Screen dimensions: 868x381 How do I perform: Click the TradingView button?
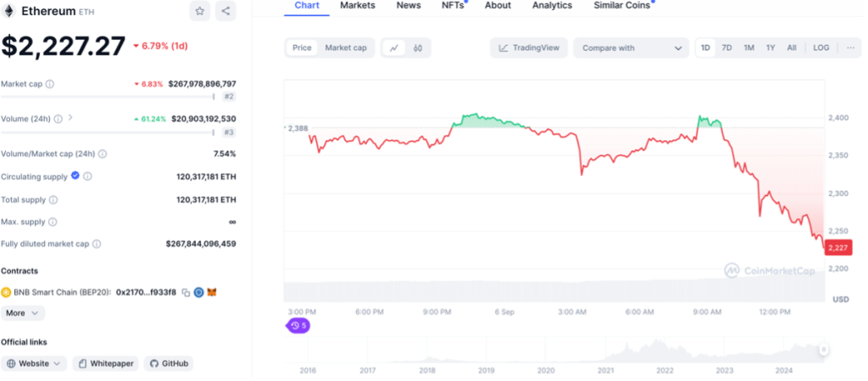[529, 48]
